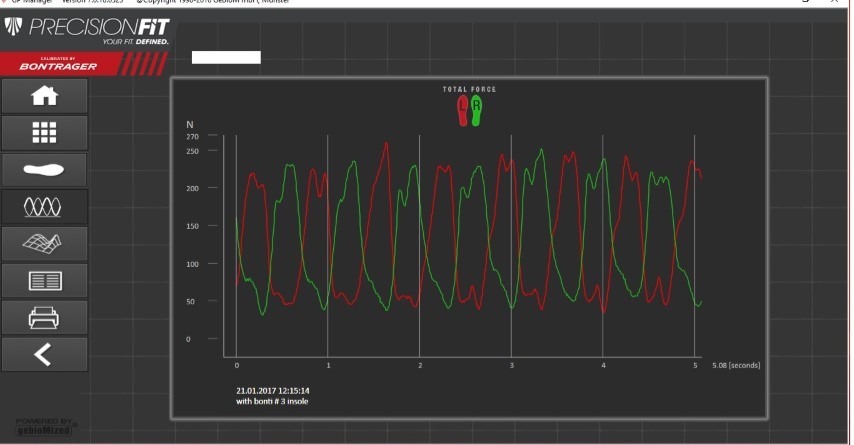Open the report table view icon
This screenshot has height=445, width=854.
[44, 280]
